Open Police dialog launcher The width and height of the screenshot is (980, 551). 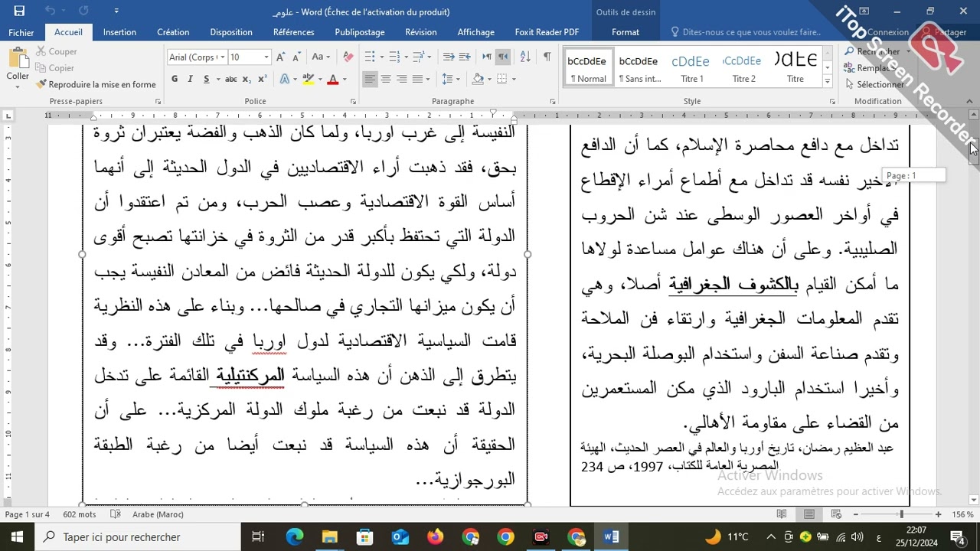click(352, 101)
